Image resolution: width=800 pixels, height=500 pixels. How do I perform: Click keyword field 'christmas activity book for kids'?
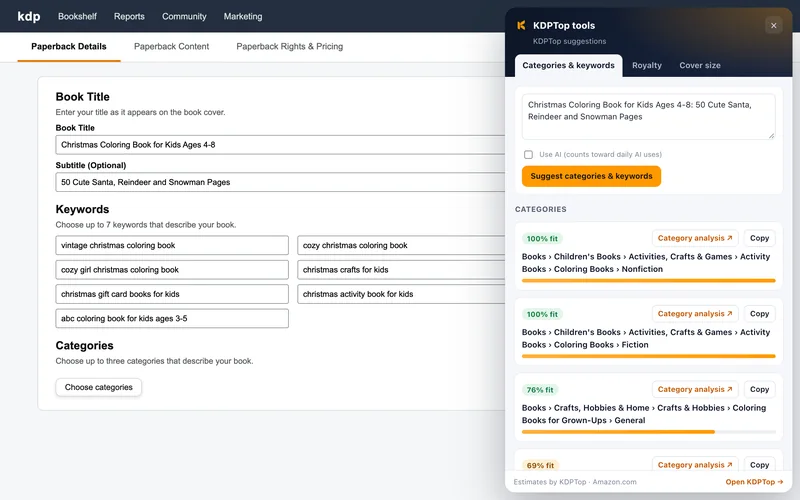pyautogui.click(x=401, y=294)
